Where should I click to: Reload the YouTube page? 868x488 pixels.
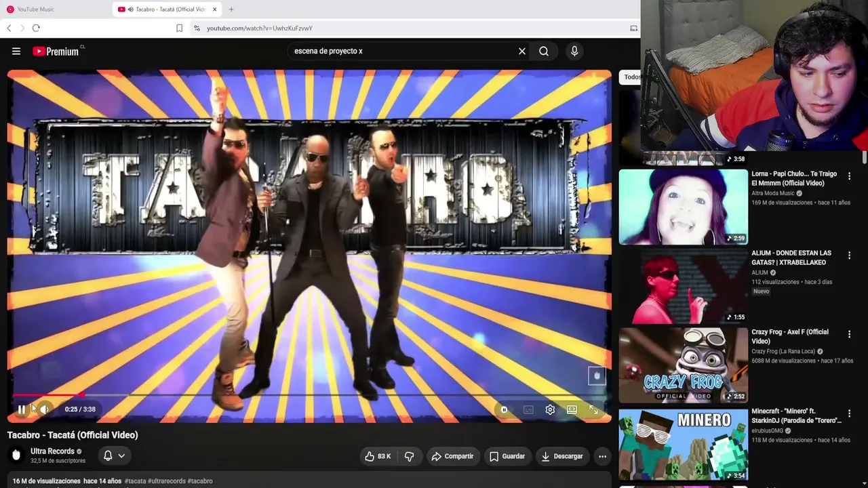(36, 28)
